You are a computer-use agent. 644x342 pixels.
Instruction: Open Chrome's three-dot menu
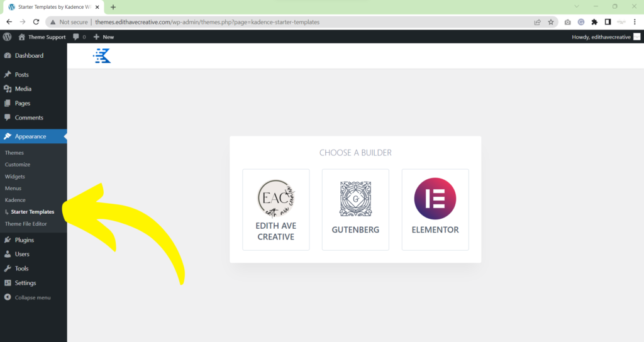[635, 21]
